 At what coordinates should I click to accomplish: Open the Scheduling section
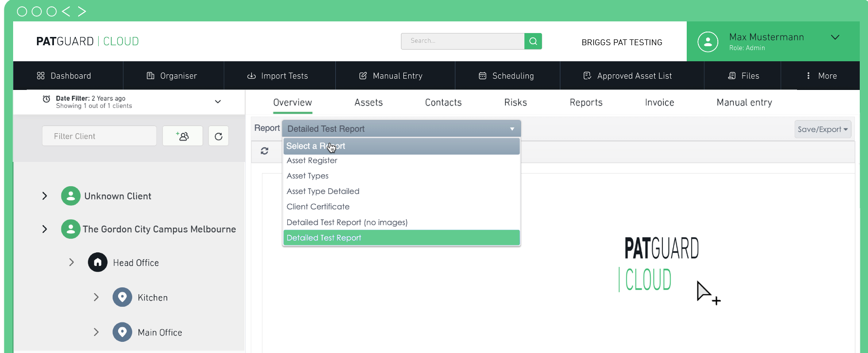pyautogui.click(x=507, y=76)
